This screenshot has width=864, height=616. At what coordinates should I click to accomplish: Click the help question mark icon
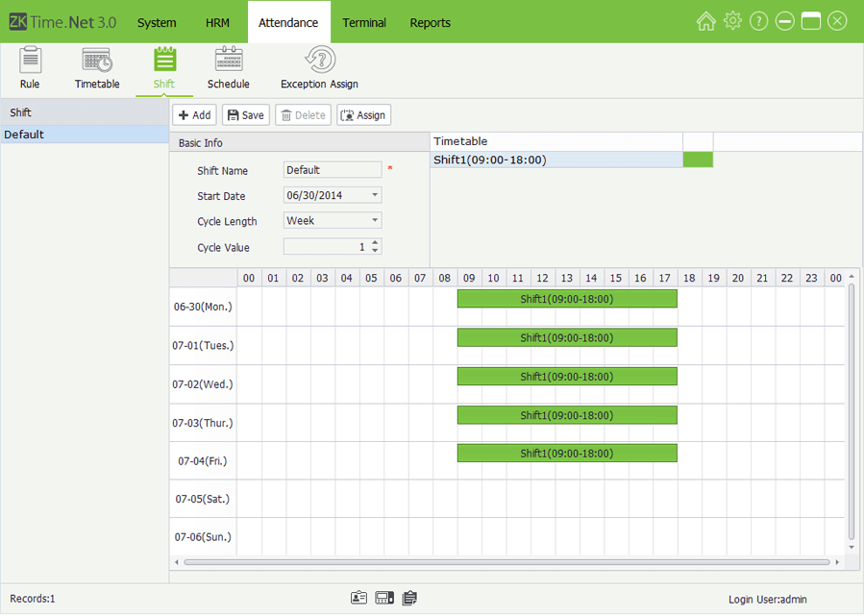(x=759, y=21)
